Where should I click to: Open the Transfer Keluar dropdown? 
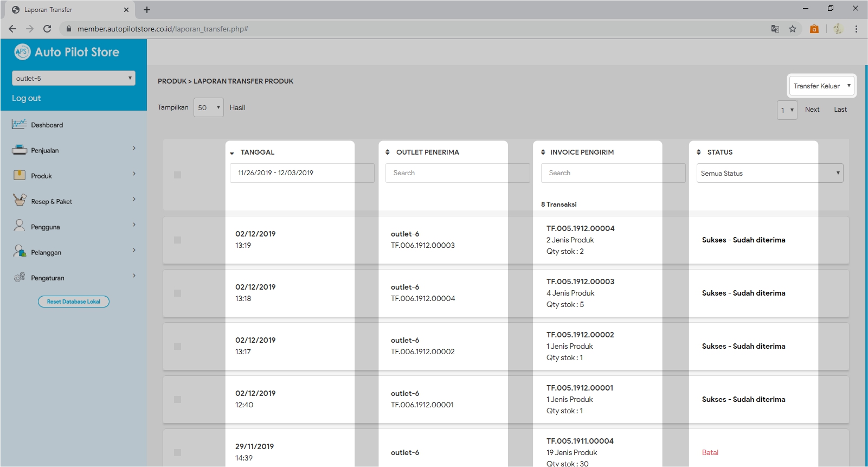(822, 86)
